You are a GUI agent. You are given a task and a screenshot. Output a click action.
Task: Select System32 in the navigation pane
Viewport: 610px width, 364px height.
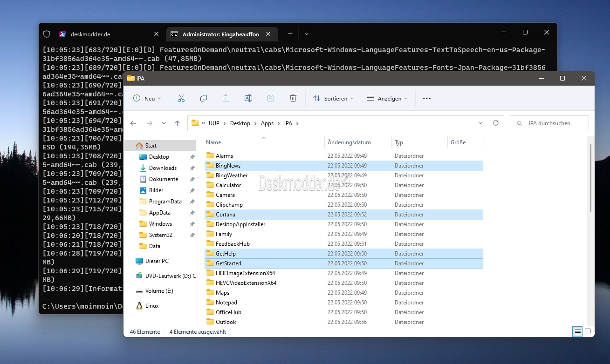coord(160,235)
